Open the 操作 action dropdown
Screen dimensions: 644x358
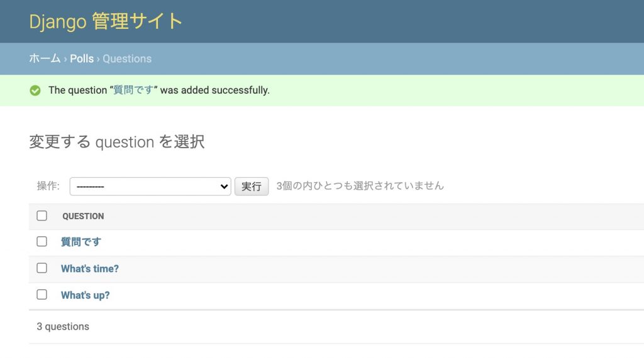150,186
